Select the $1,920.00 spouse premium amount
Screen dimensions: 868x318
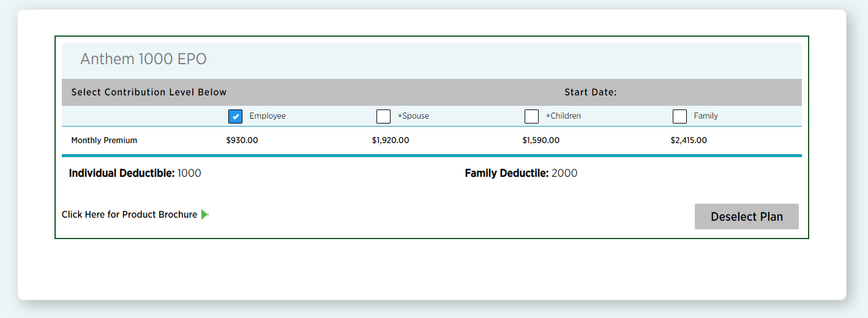[x=390, y=141]
